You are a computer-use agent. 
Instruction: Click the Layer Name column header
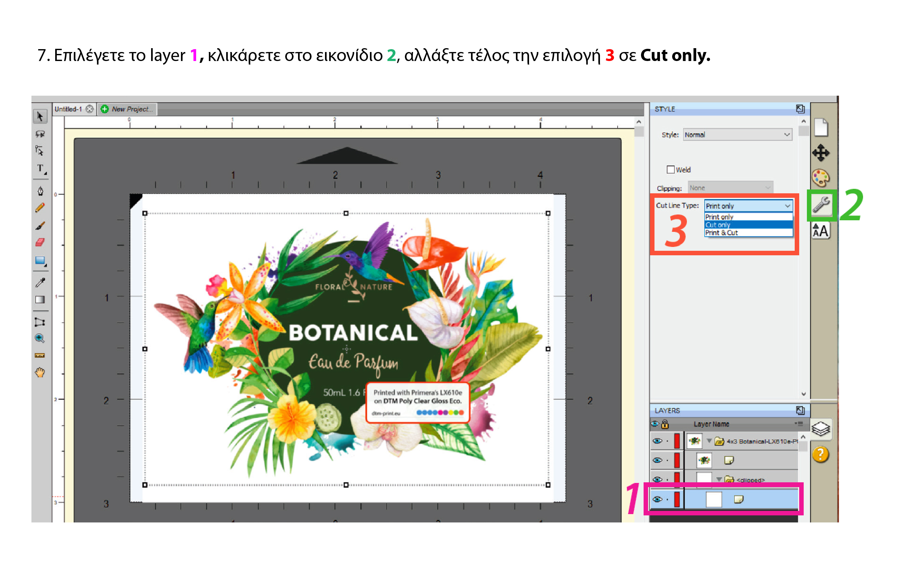click(711, 424)
